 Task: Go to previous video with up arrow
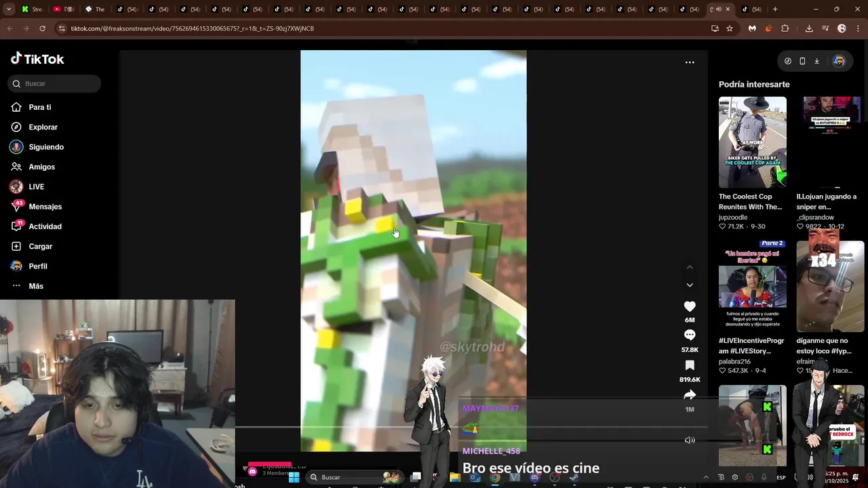point(690,267)
